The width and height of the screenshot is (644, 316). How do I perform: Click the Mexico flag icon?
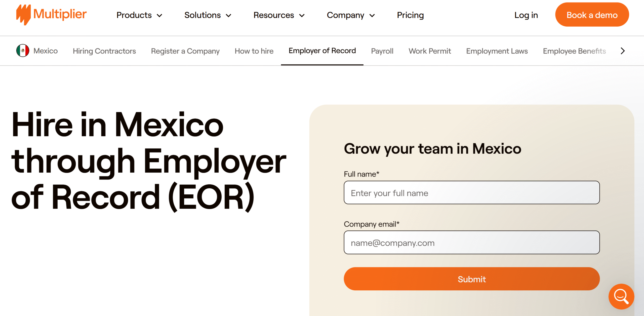pos(23,51)
